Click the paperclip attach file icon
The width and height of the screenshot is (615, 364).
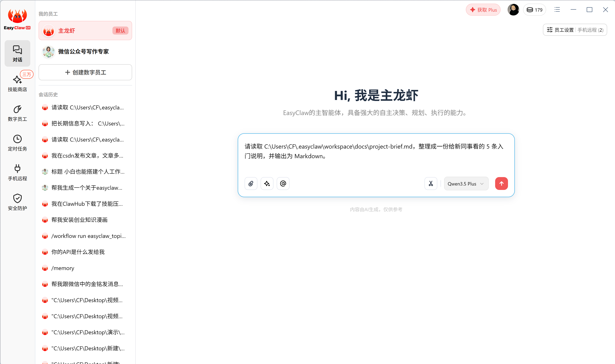[x=251, y=184]
